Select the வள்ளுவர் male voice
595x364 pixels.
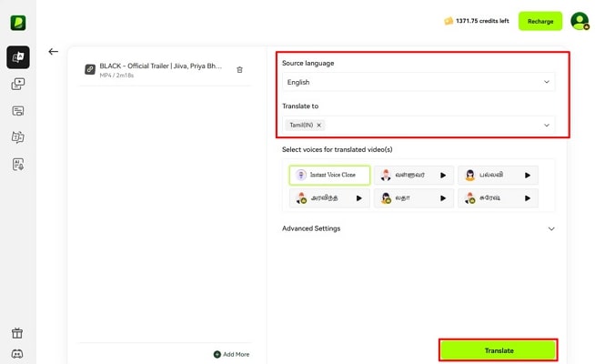[414, 175]
